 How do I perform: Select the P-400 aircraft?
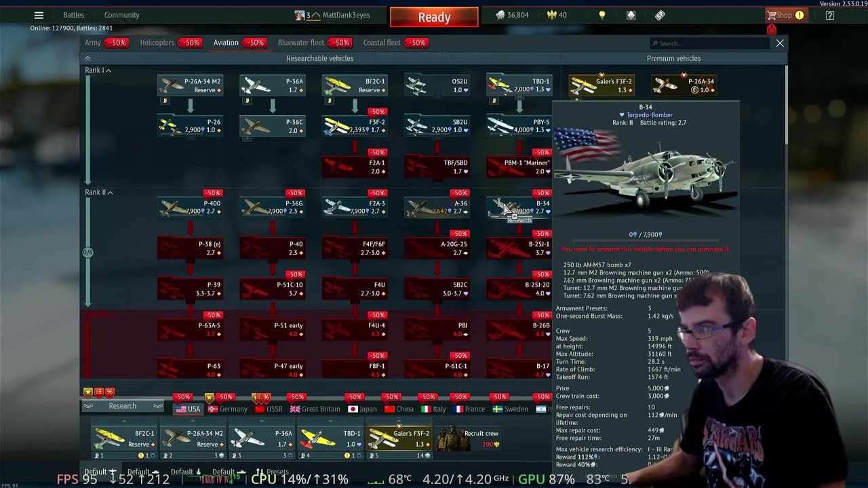point(191,207)
